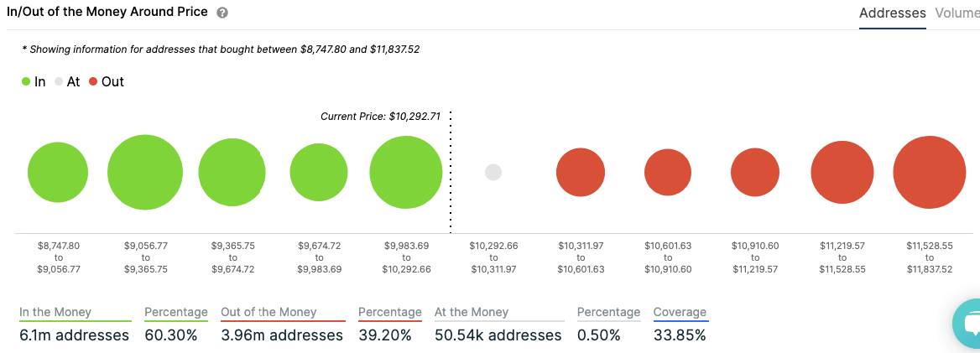Select the red bubble for $10,910.60 to $11,219.57
This screenshot has width=980, height=353.
(755, 173)
